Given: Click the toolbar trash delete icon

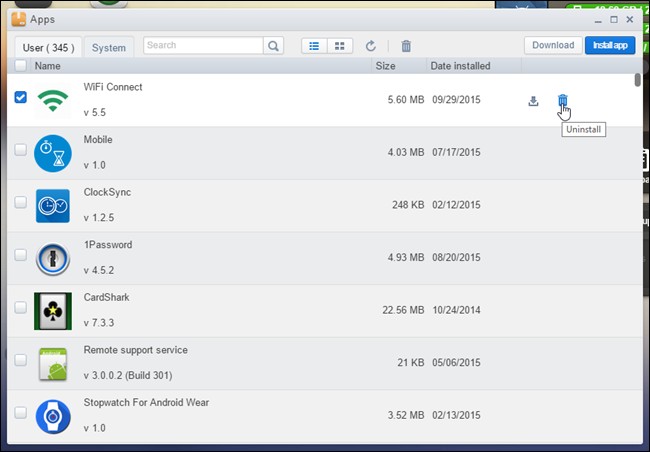Looking at the screenshot, I should [406, 46].
